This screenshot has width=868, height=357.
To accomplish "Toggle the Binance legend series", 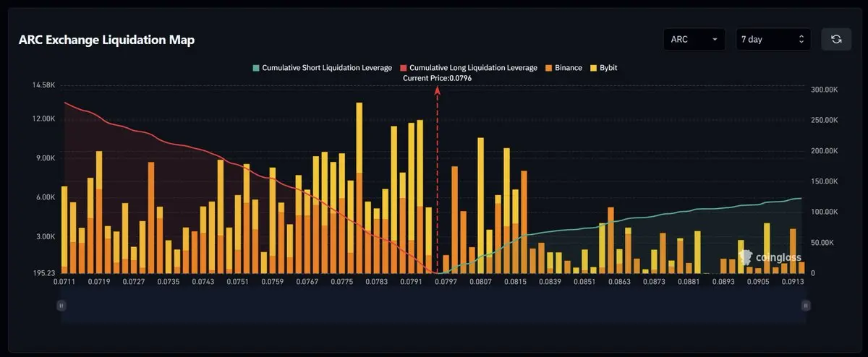I will [563, 68].
